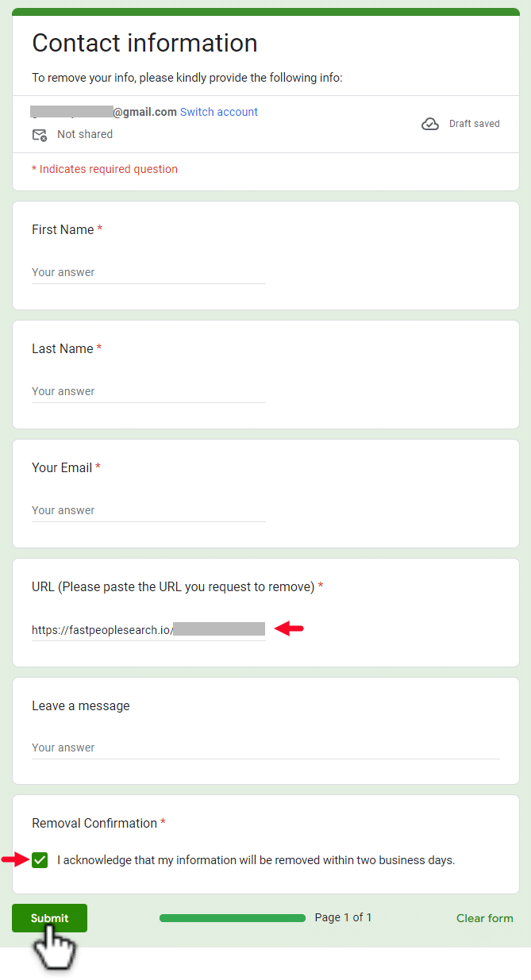Activate the Leave a message field
Viewport: 531px width, 980px height.
(x=265, y=747)
